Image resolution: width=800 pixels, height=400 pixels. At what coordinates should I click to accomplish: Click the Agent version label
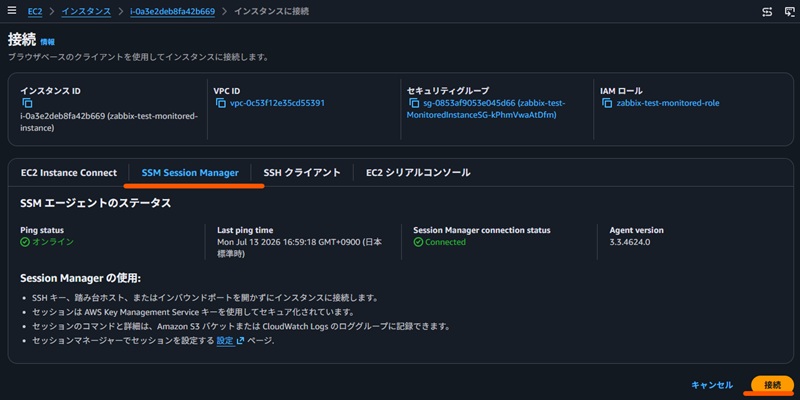tap(636, 230)
